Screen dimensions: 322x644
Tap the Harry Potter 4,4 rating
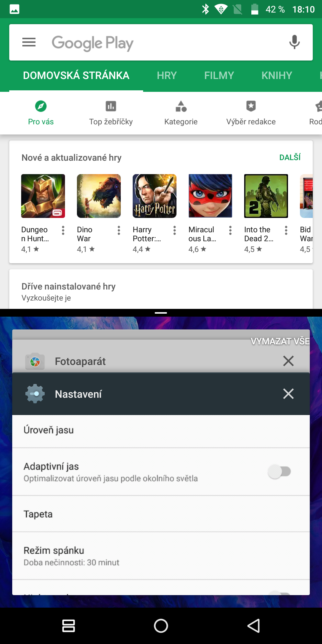(x=142, y=249)
